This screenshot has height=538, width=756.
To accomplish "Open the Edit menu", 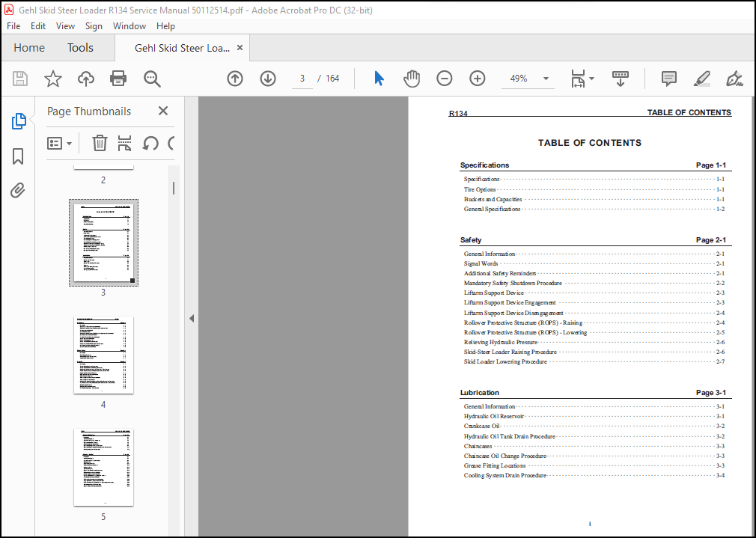I will 38,26.
